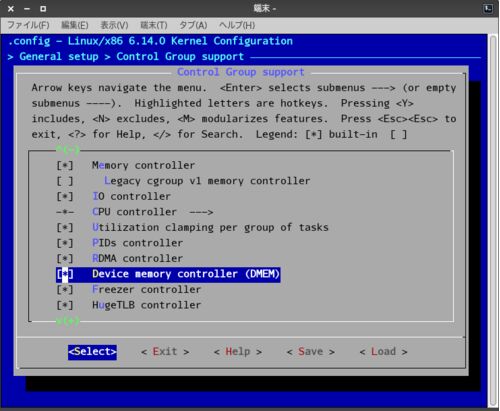The image size is (500, 411).
Task: Open the タブ(A) menu
Action: pyautogui.click(x=193, y=25)
